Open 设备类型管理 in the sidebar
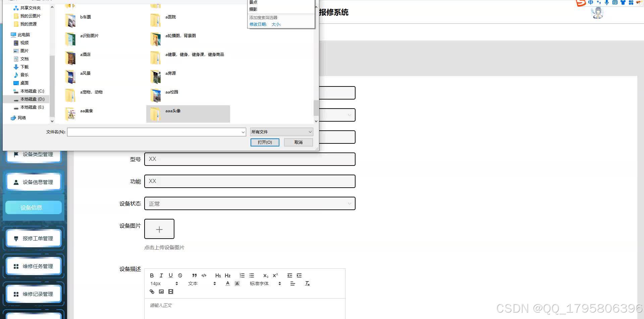 pos(34,154)
